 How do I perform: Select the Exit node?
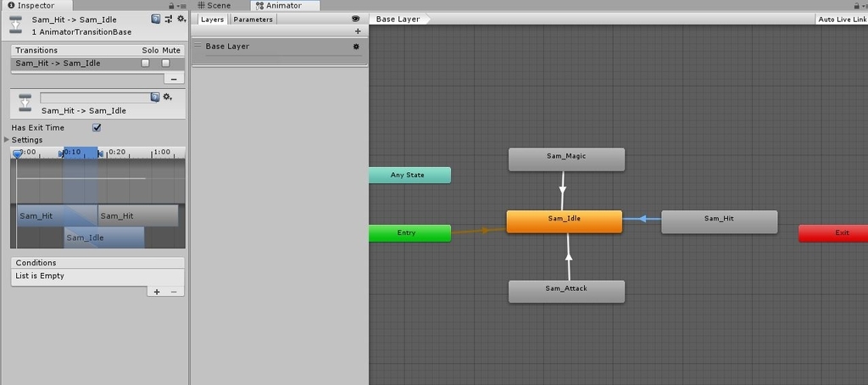[834, 232]
